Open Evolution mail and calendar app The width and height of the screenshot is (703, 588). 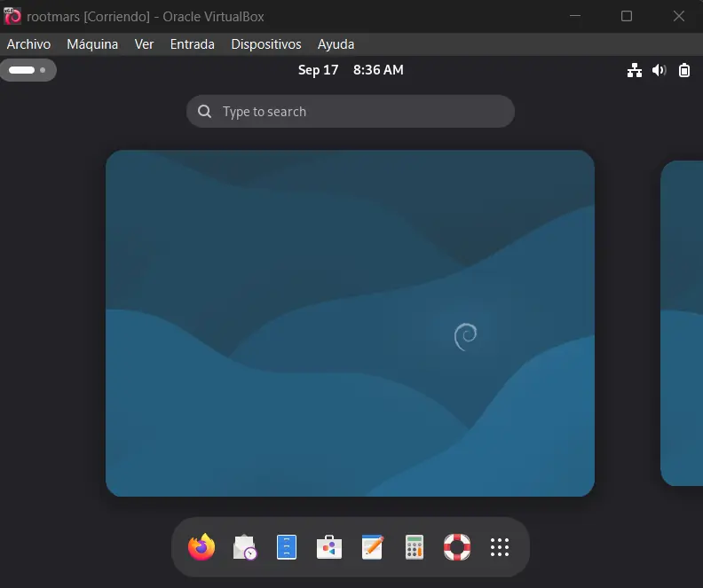click(244, 547)
